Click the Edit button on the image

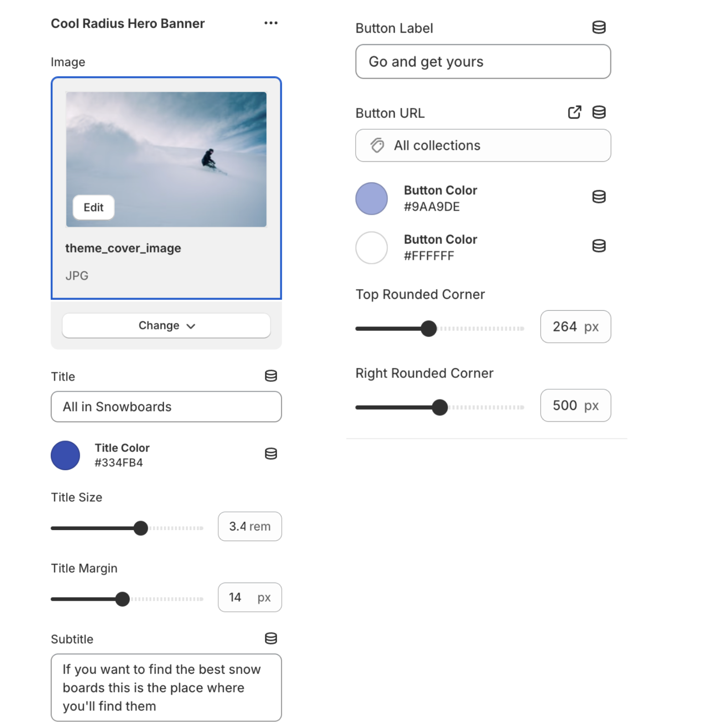coord(93,207)
